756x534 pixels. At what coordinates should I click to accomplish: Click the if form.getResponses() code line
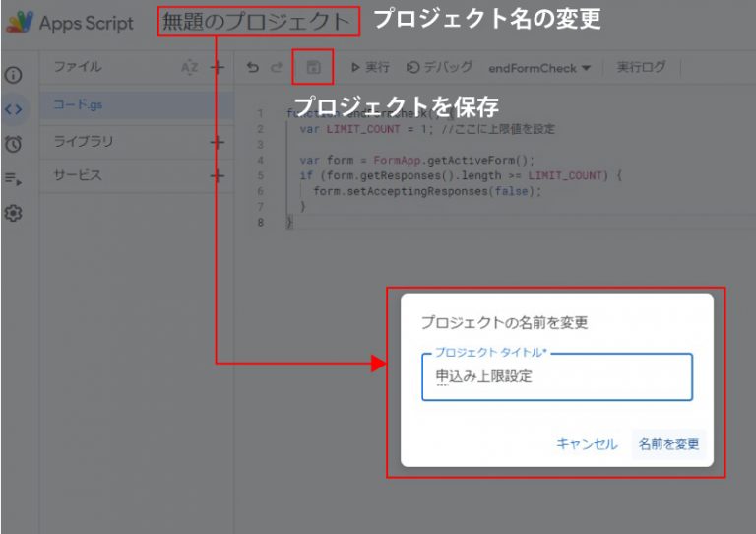click(461, 175)
